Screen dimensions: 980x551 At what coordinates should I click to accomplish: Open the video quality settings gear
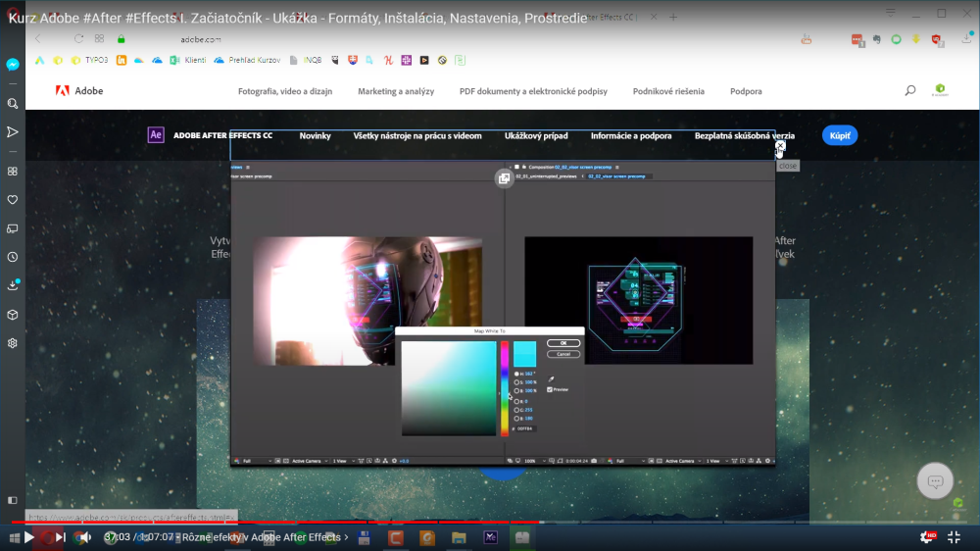(x=926, y=537)
